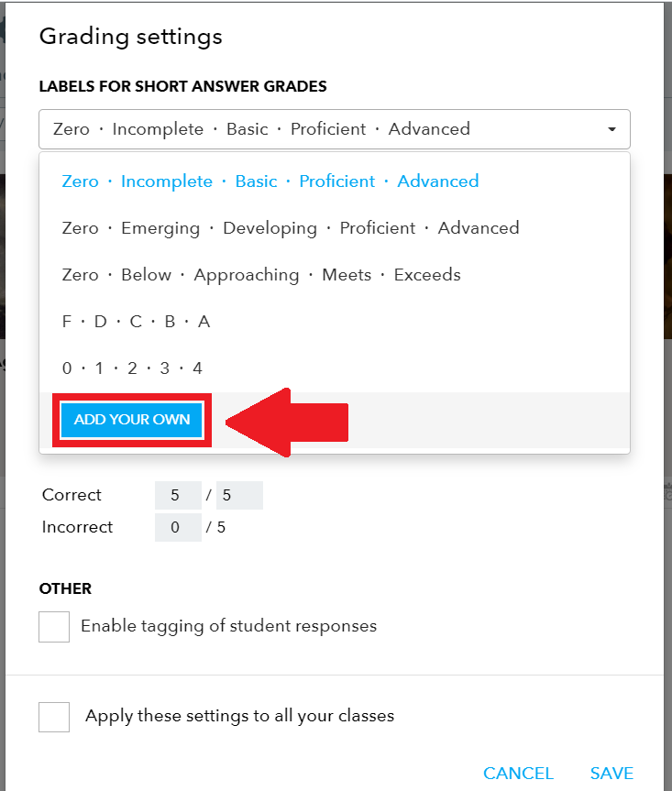
Task: Click SAVE to save grading settings
Action: 611,774
